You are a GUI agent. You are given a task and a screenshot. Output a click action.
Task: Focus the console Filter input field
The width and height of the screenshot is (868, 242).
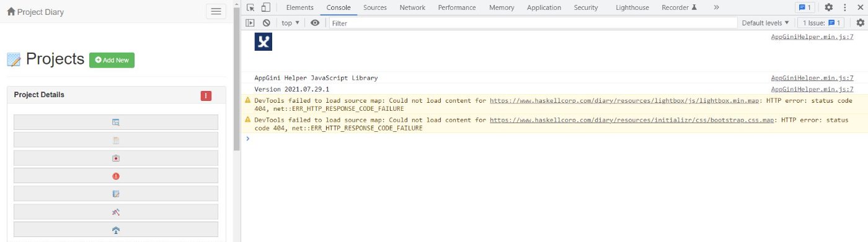click(x=533, y=23)
